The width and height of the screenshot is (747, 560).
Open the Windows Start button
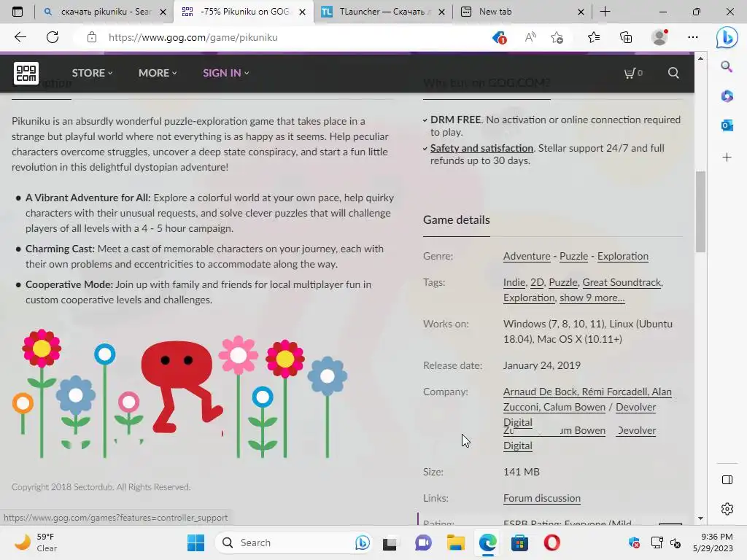196,542
